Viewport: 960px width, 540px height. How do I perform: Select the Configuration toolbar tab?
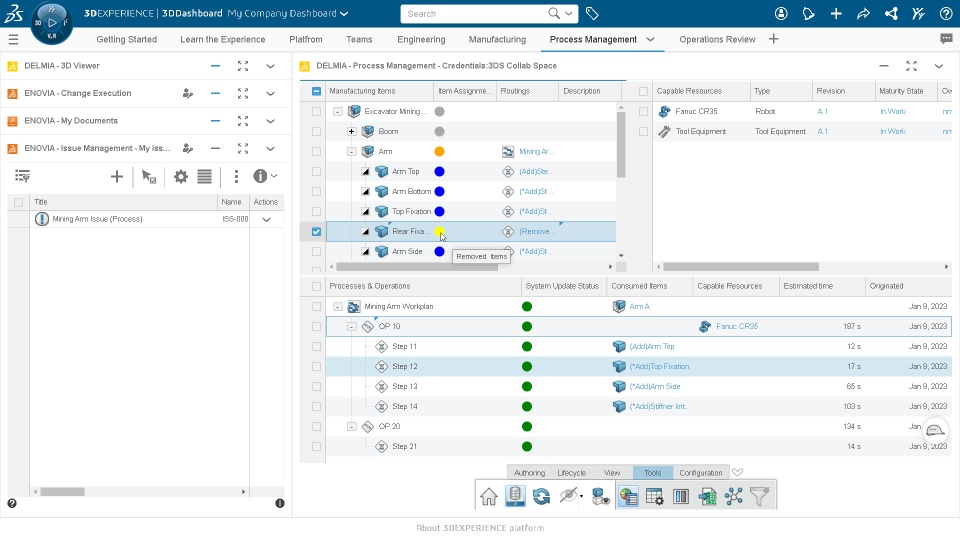[700, 473]
